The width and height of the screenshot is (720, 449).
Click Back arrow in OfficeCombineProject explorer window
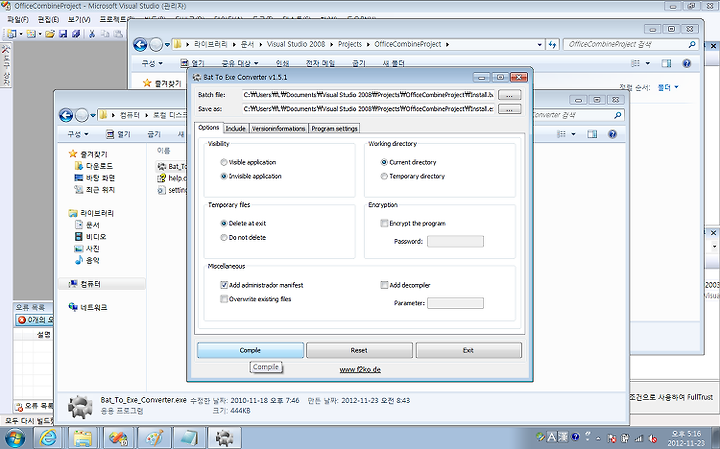[x=140, y=45]
